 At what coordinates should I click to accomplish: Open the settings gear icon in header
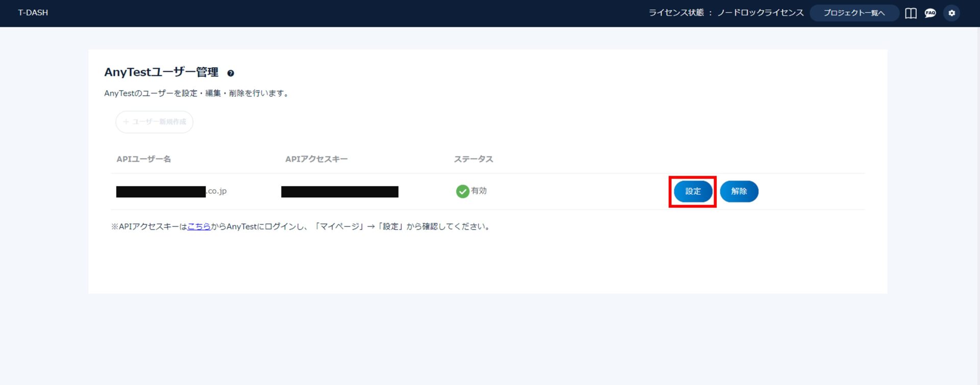click(951, 13)
